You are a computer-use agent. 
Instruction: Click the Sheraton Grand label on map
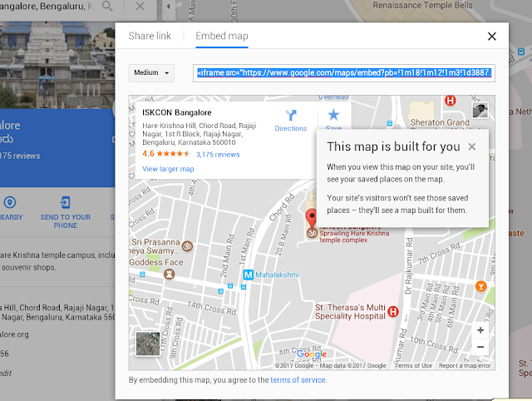point(440,122)
